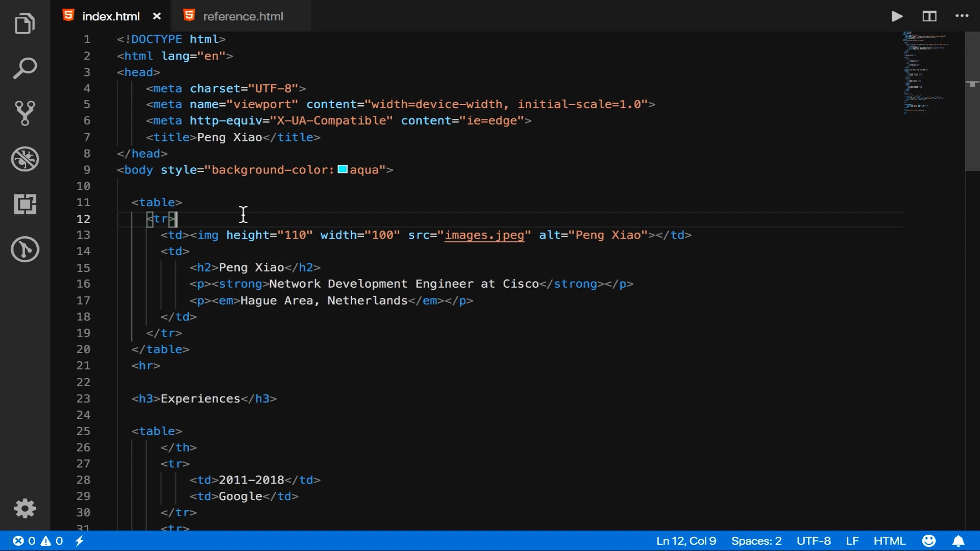
Task: Click the clock-like activity bar icon
Action: pyautogui.click(x=24, y=249)
